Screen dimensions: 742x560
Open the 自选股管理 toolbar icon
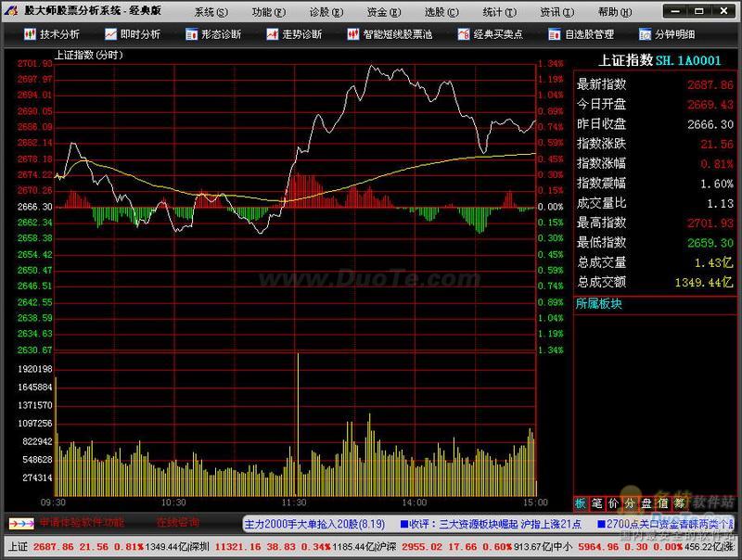point(554,34)
